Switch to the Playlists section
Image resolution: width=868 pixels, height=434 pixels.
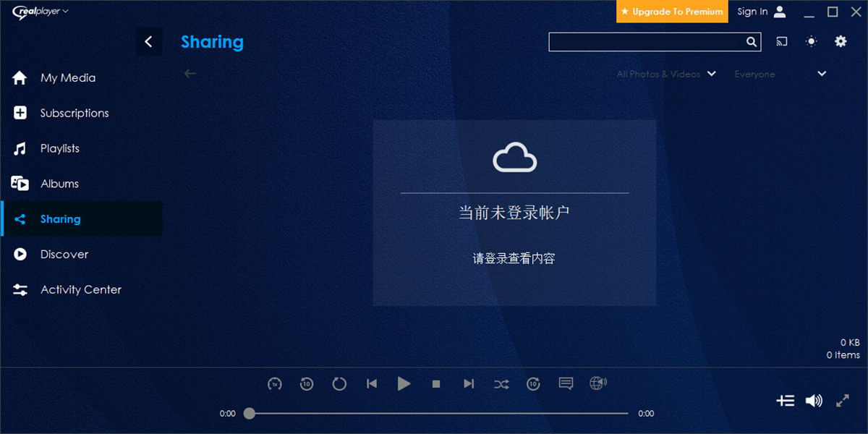pos(59,148)
